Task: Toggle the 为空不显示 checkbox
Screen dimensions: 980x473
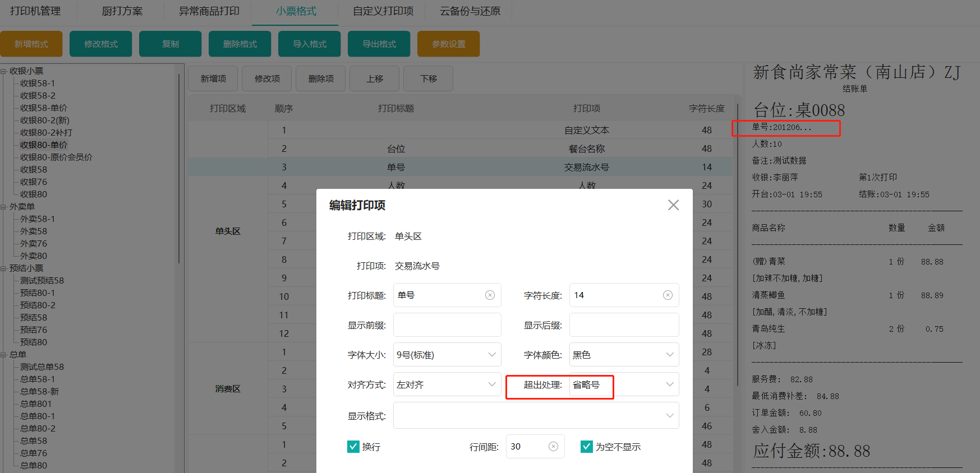Action: (x=587, y=447)
